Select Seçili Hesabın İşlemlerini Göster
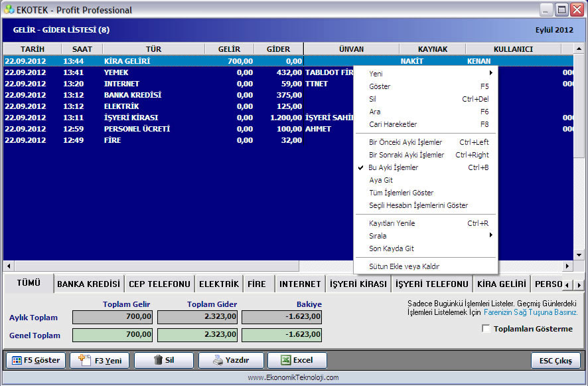 (425, 205)
